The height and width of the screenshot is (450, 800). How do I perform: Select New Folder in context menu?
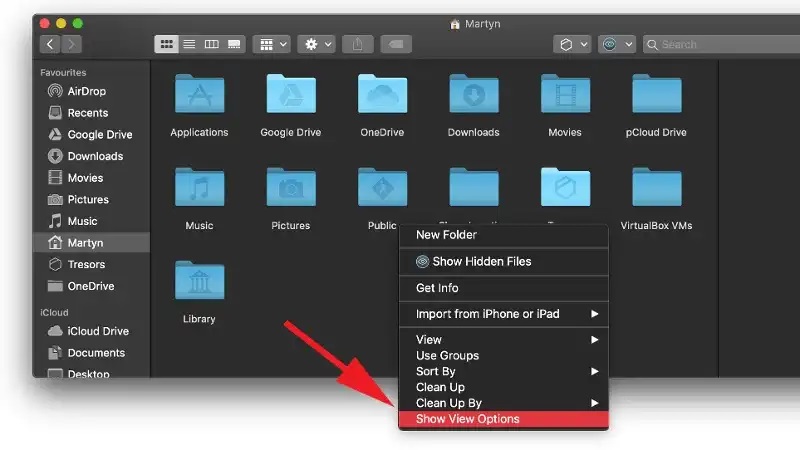[446, 235]
